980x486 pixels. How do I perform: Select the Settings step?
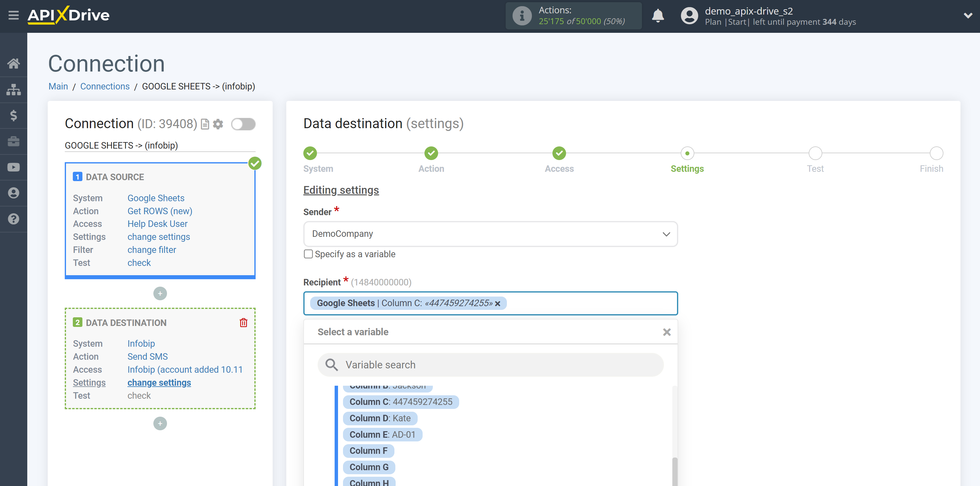click(x=687, y=153)
